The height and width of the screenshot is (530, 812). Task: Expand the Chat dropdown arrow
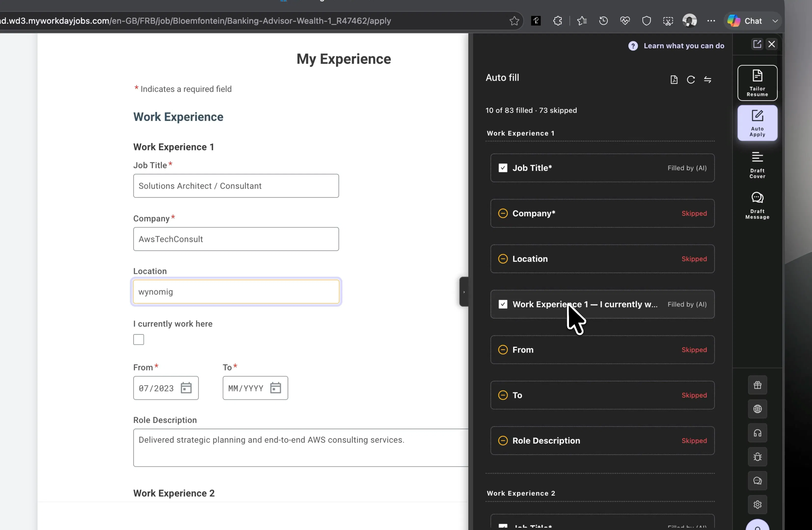tap(775, 21)
